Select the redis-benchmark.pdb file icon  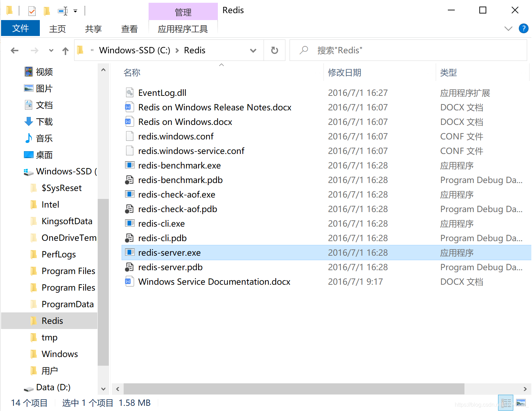click(130, 180)
